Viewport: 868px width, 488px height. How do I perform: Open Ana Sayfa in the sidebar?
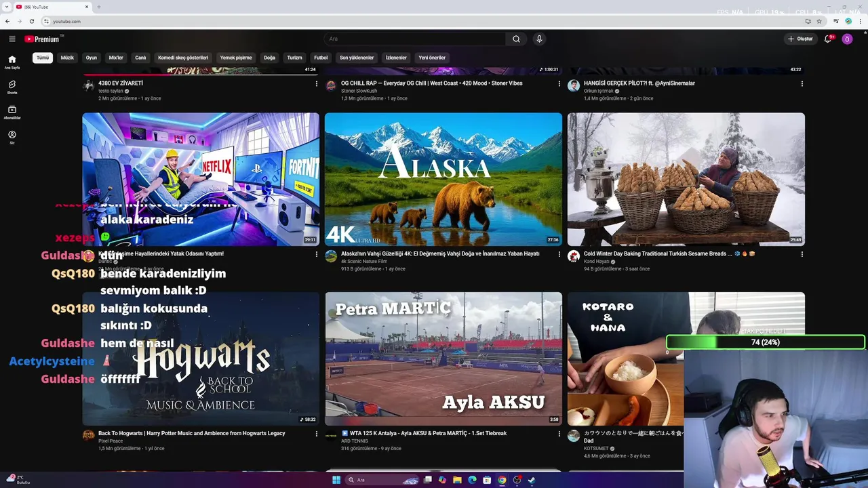pos(12,62)
